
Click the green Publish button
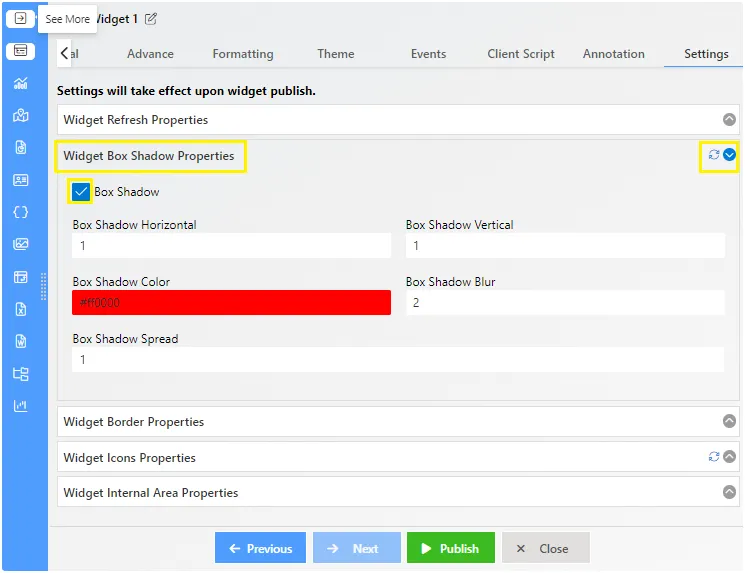click(x=450, y=548)
